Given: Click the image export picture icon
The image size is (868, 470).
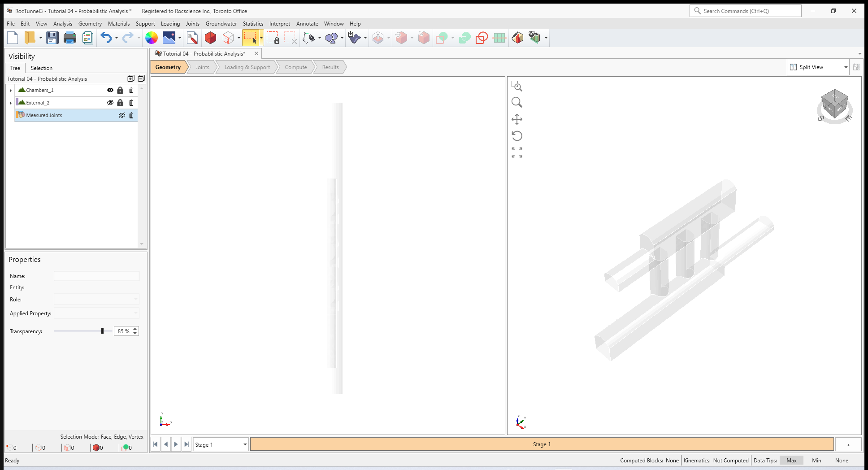Looking at the screenshot, I should click(169, 38).
